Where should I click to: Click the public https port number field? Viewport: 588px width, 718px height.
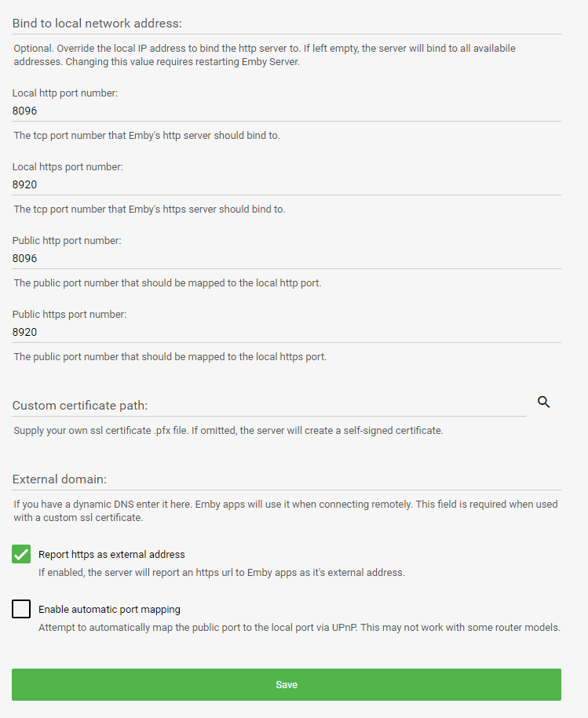point(236,332)
